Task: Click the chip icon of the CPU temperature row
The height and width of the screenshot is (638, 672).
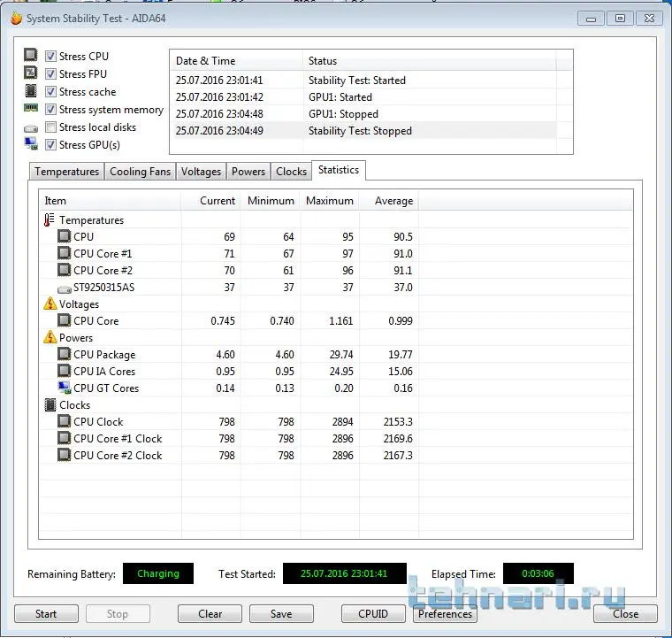Action: pos(65,236)
